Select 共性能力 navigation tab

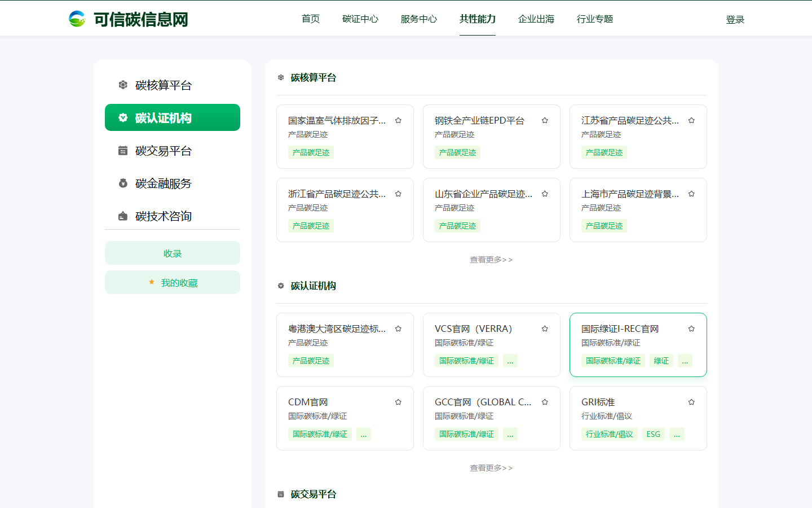[478, 19]
